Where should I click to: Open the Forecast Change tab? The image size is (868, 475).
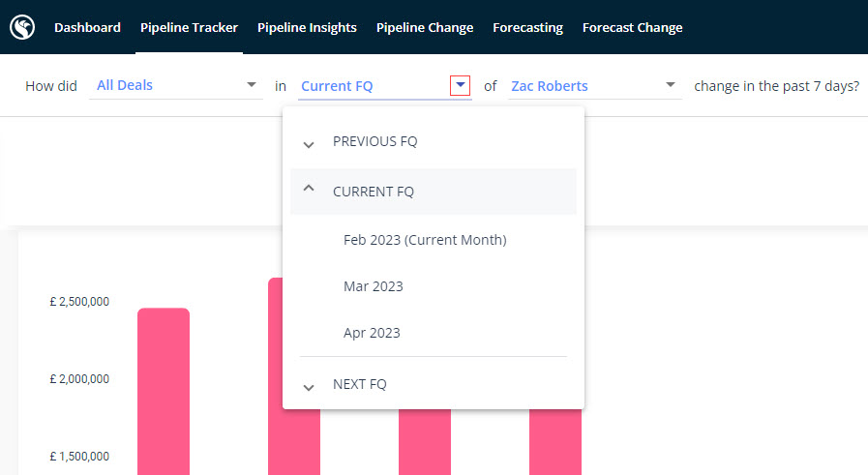[632, 27]
